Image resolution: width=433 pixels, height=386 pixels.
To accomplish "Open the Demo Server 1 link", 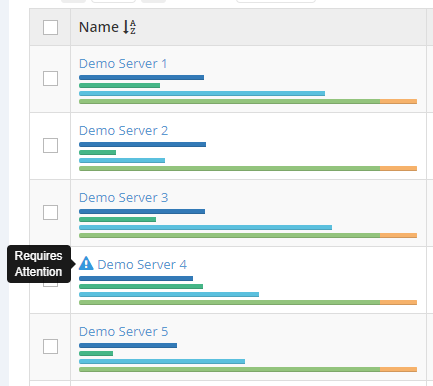I will (123, 64).
